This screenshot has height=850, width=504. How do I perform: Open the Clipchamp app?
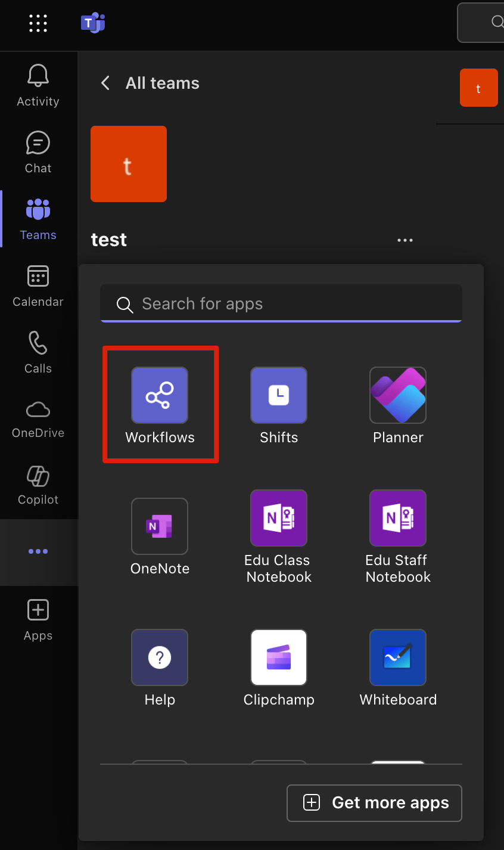coord(279,668)
